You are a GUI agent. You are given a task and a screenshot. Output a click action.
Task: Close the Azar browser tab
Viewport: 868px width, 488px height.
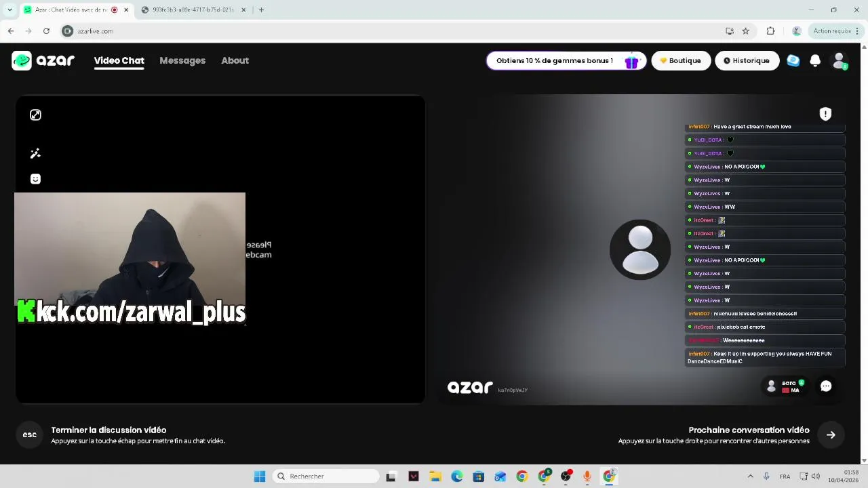pos(126,10)
